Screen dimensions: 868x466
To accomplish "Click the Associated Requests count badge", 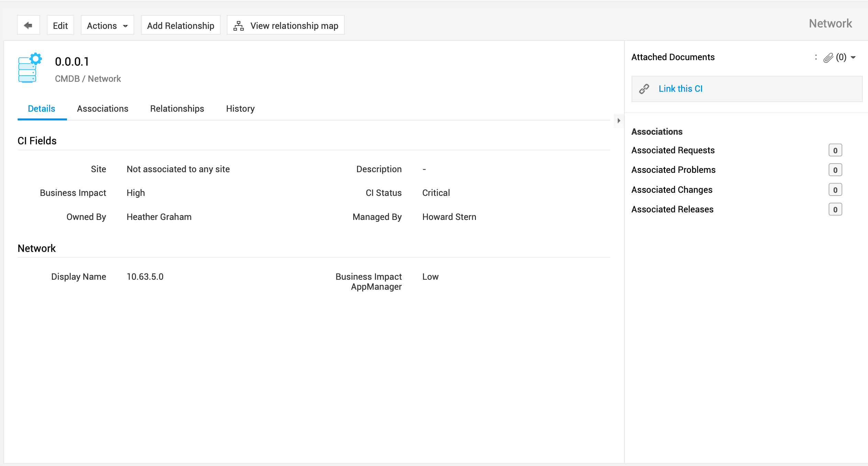I will tap(835, 150).
